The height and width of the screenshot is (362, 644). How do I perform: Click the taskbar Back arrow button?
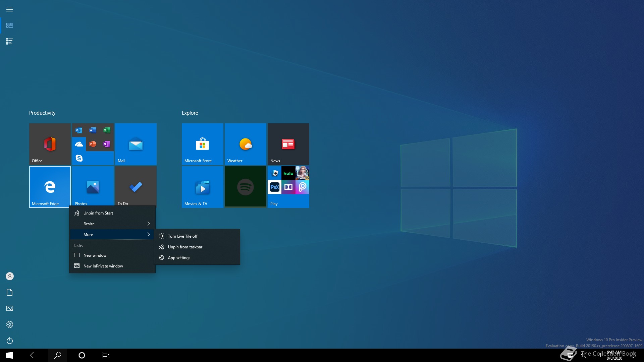pos(34,355)
